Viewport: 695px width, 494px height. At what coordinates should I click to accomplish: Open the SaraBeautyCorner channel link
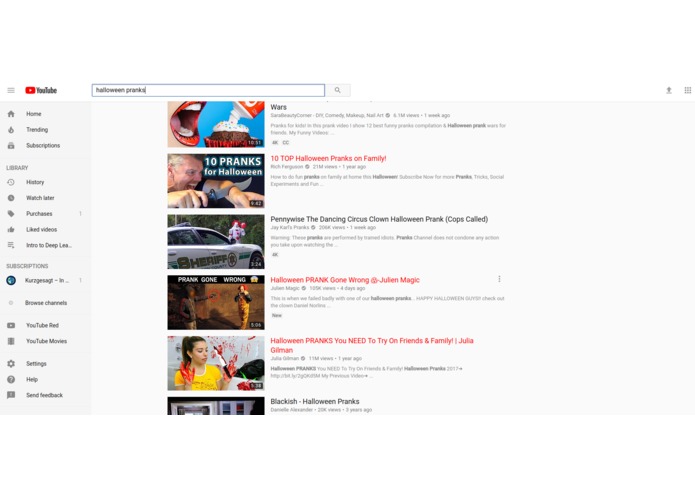point(327,116)
